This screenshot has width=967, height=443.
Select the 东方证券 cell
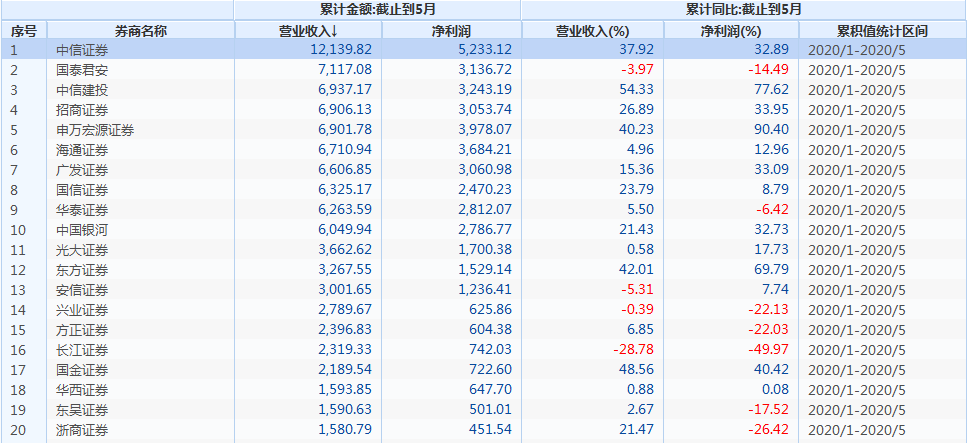(x=82, y=271)
